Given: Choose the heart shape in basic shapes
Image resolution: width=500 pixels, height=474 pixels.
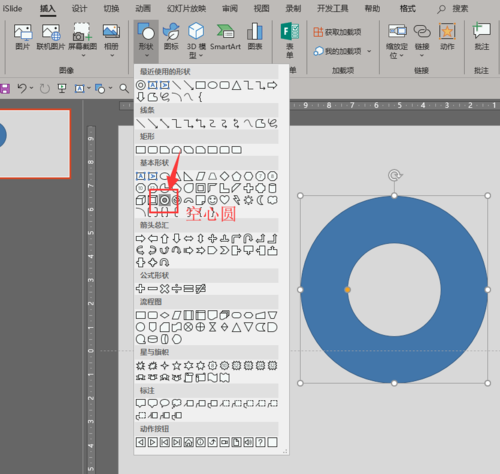Looking at the screenshot, I should (224, 200).
